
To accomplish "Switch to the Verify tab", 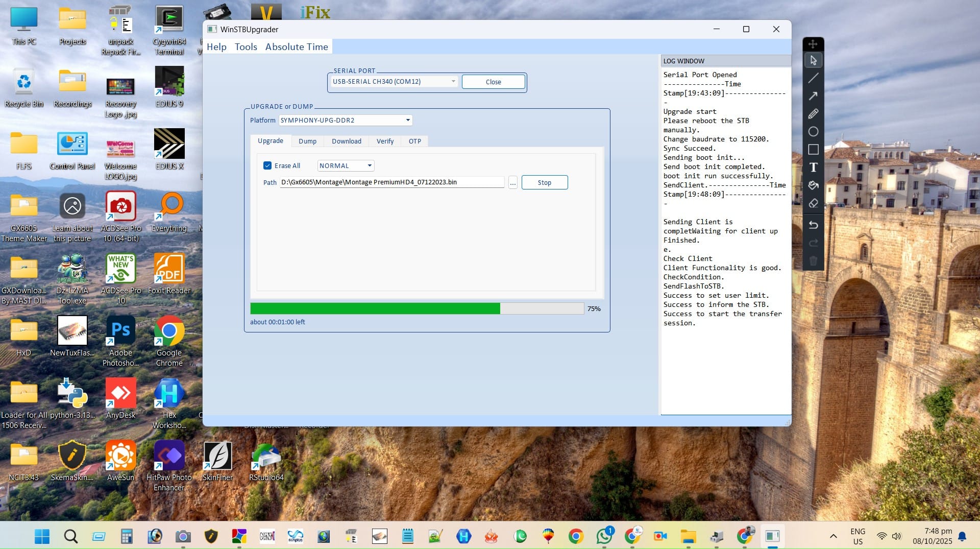I will click(x=385, y=141).
